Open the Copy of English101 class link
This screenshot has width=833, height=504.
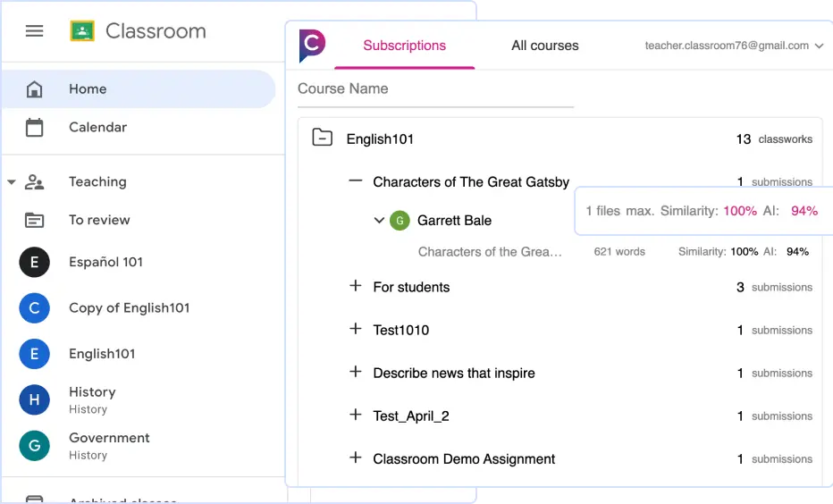click(129, 308)
